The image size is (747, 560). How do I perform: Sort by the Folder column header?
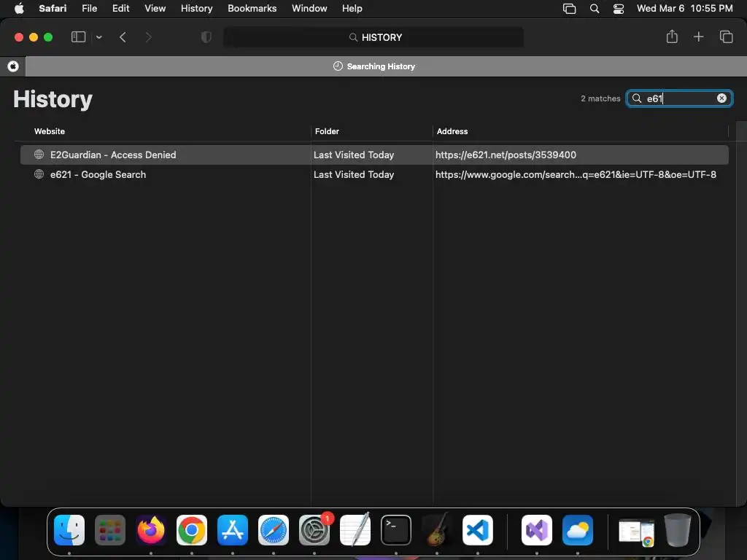pyautogui.click(x=327, y=131)
